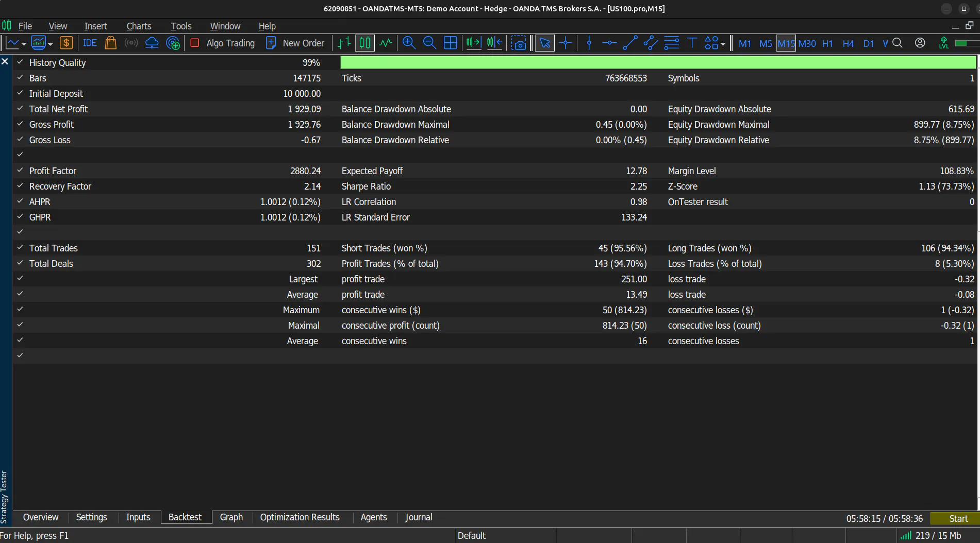
Task: Click the radar icon with green plus
Action: point(173,43)
